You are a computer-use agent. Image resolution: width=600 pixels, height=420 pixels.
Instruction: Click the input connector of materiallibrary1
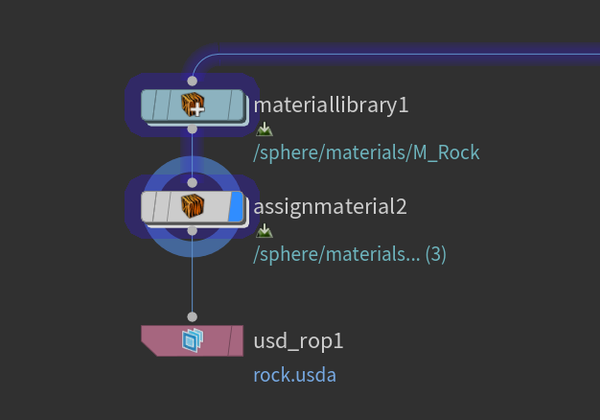point(192,81)
